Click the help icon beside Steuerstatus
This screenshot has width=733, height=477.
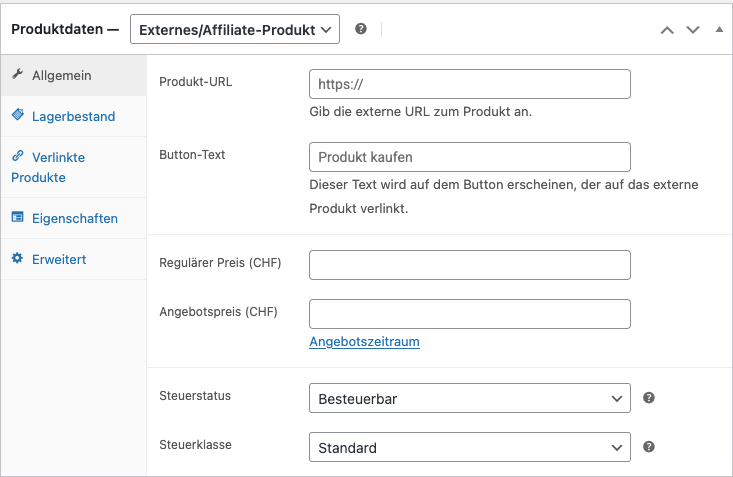649,398
